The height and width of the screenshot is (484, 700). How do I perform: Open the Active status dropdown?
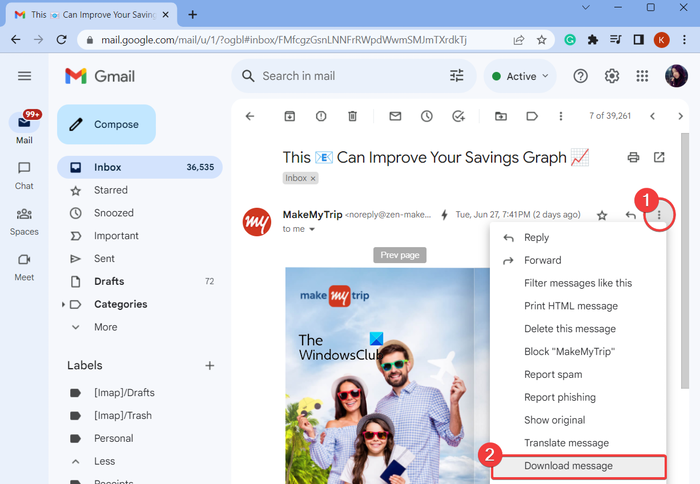pyautogui.click(x=520, y=76)
